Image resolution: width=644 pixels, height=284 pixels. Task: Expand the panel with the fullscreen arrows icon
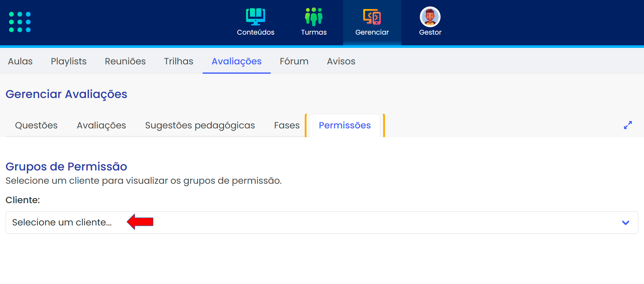click(x=628, y=125)
